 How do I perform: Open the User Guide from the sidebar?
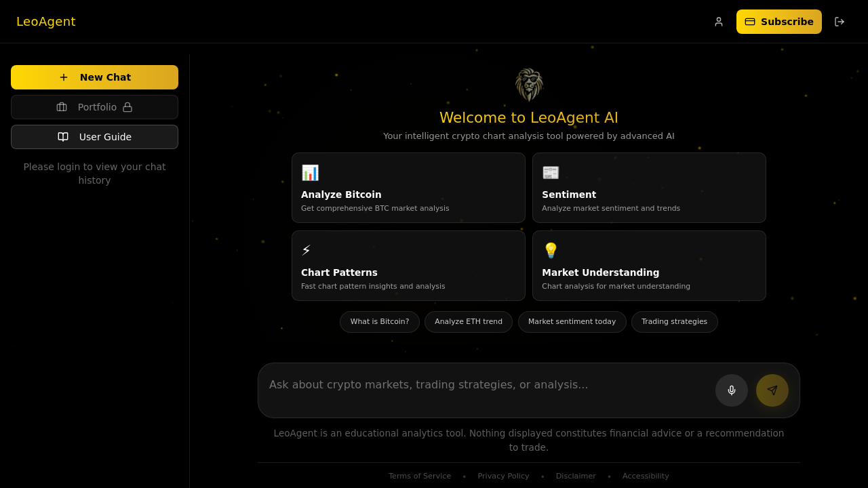(94, 137)
